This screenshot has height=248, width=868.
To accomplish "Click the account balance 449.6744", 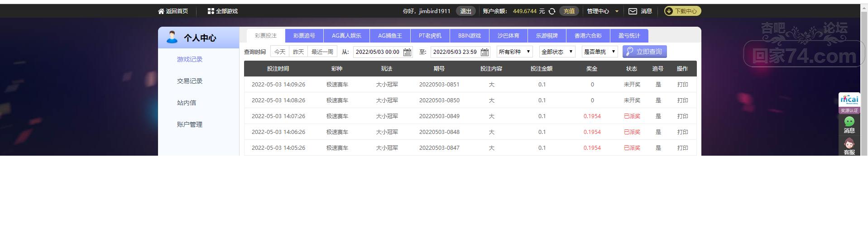I will point(525,11).
